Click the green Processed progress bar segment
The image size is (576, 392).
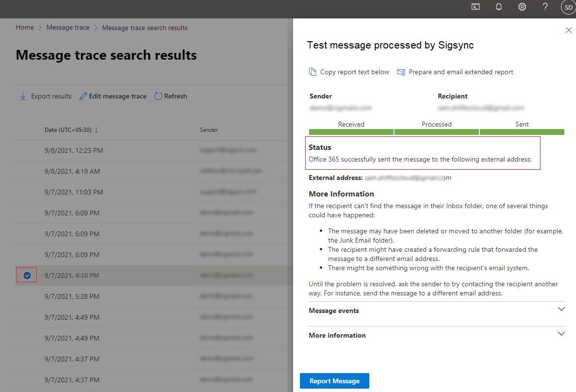click(436, 132)
